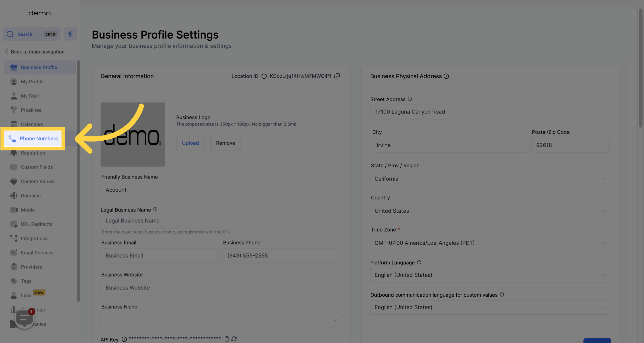Copy the API Key with clipboard icon
The height and width of the screenshot is (343, 644).
pyautogui.click(x=227, y=339)
